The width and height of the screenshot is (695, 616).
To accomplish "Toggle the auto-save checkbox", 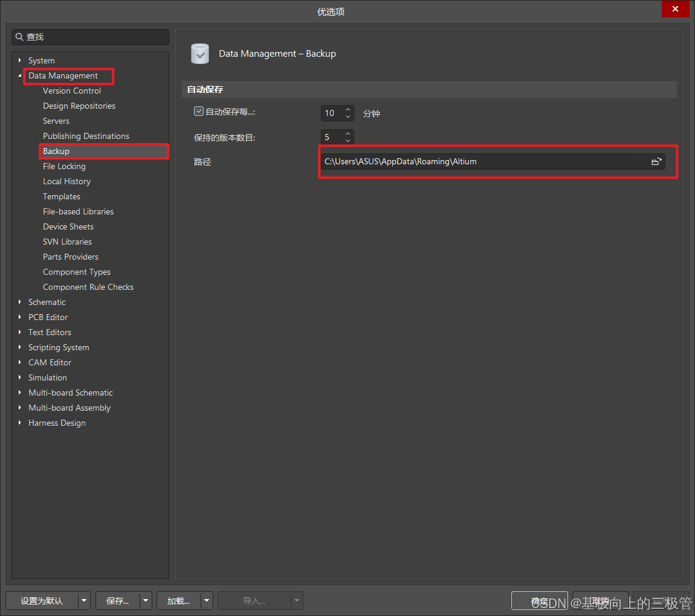I will pyautogui.click(x=199, y=112).
